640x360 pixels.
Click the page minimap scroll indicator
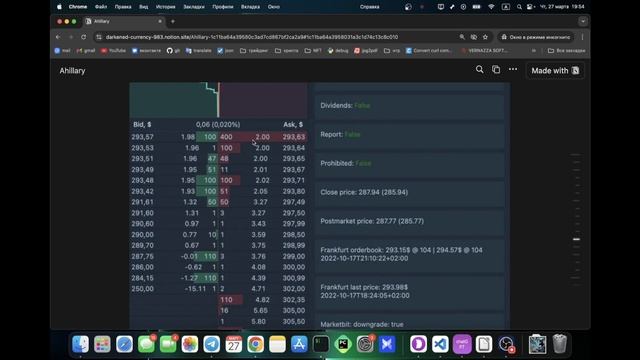576,239
